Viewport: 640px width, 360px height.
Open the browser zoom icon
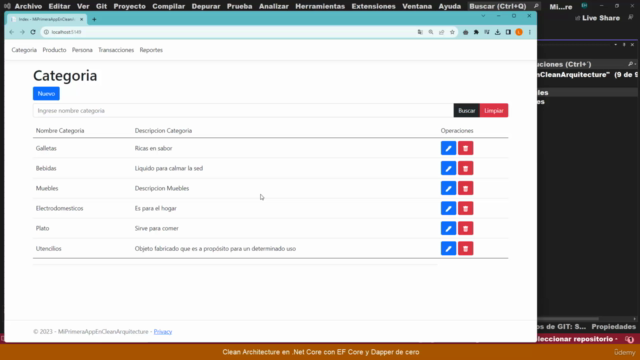[431, 32]
